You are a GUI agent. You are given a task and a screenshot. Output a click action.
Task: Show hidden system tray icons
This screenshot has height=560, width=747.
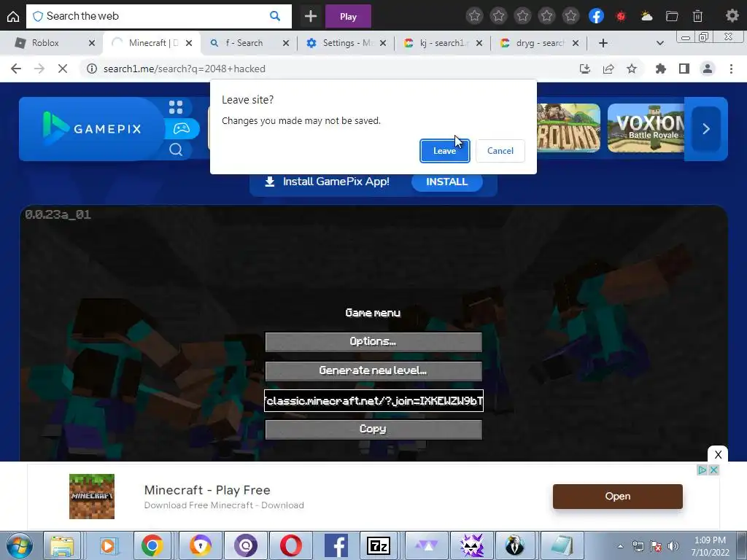620,546
